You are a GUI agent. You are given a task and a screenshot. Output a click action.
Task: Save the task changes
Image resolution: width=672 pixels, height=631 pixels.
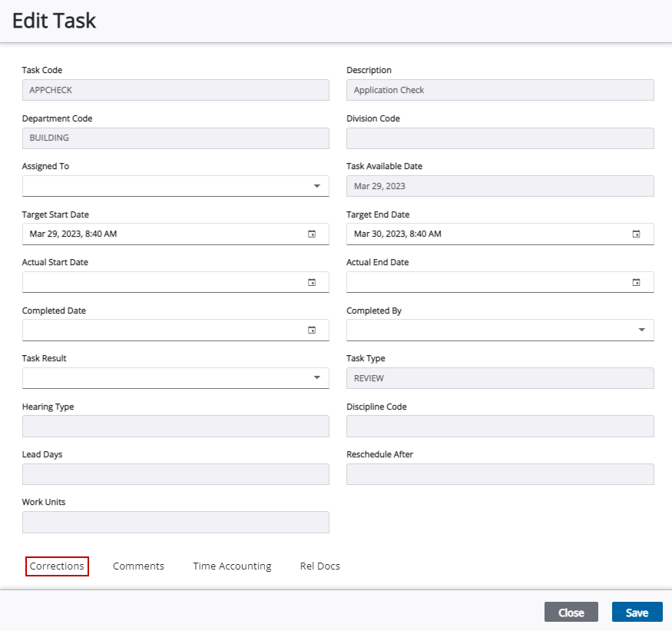coord(637,612)
